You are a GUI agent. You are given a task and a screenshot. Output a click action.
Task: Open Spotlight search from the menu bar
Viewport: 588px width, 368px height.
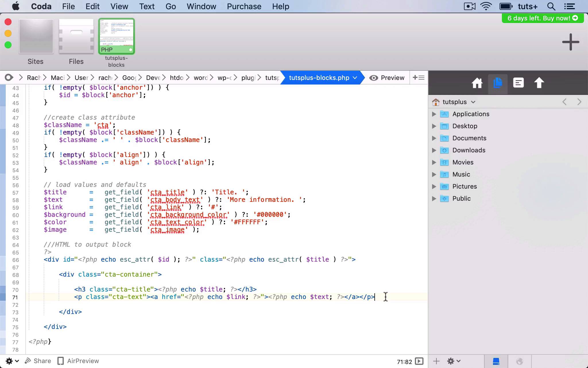point(550,6)
